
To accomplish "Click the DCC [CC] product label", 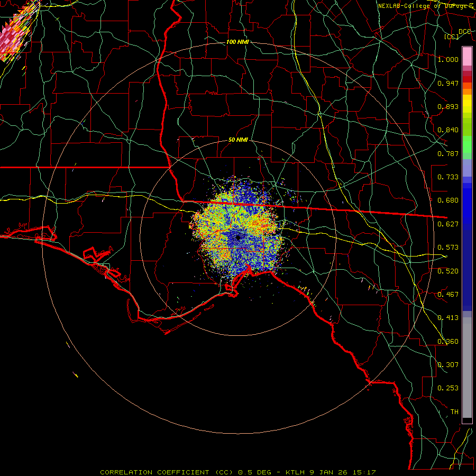I will tap(458, 34).
